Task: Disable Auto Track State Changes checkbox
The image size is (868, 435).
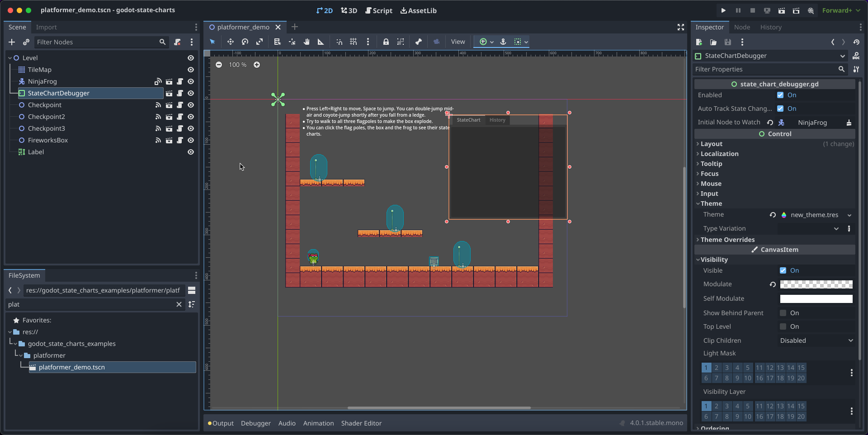Action: coord(780,109)
